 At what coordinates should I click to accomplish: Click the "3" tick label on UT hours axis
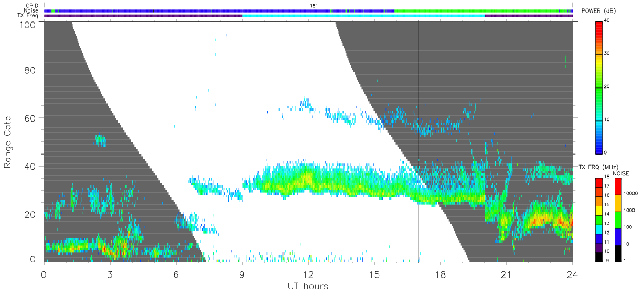point(110,274)
